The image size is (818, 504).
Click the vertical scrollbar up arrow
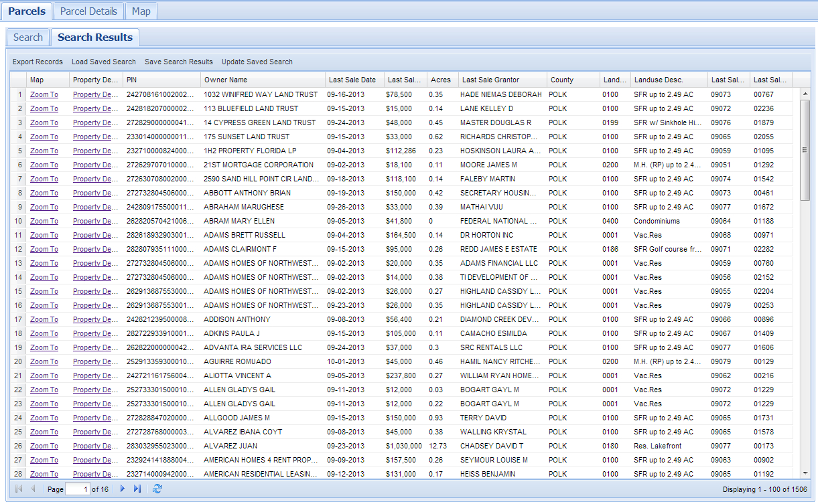coord(805,94)
